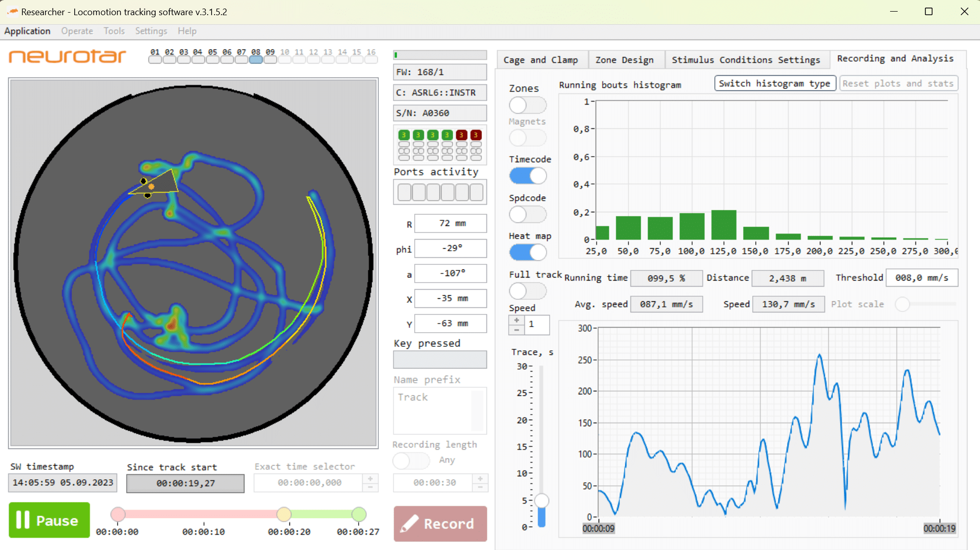Click the Exact time selector up stepper
The image size is (980, 550).
370,479
